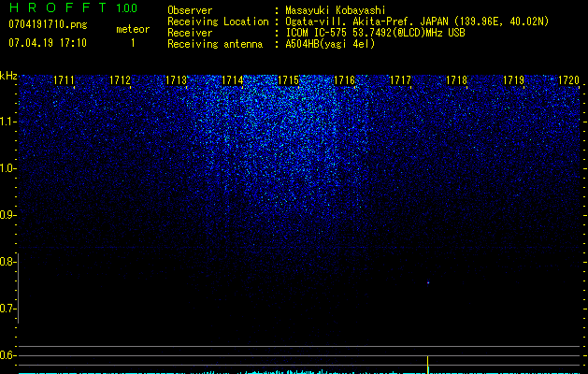Click the HROFFT 1.0.0 title text
This screenshot has width=588, height=374.
tap(73, 7)
